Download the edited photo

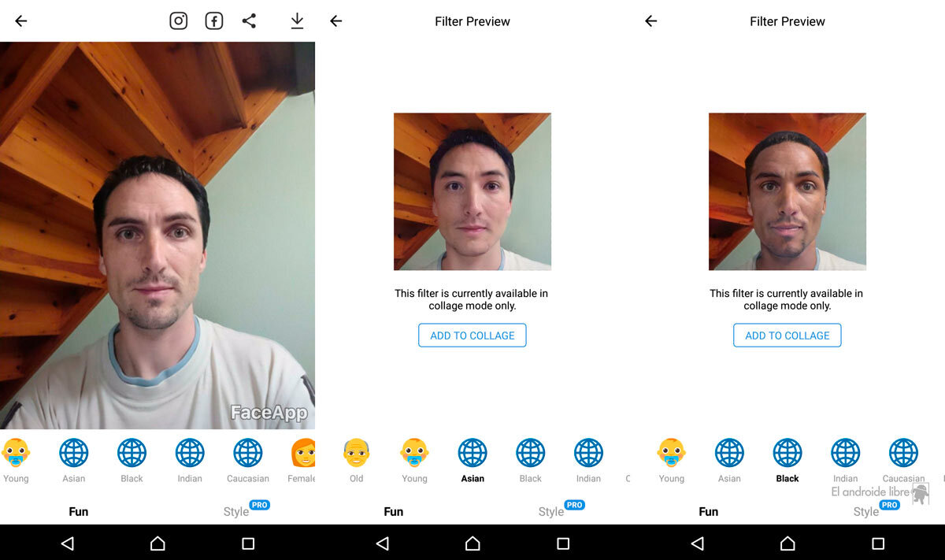tap(297, 21)
